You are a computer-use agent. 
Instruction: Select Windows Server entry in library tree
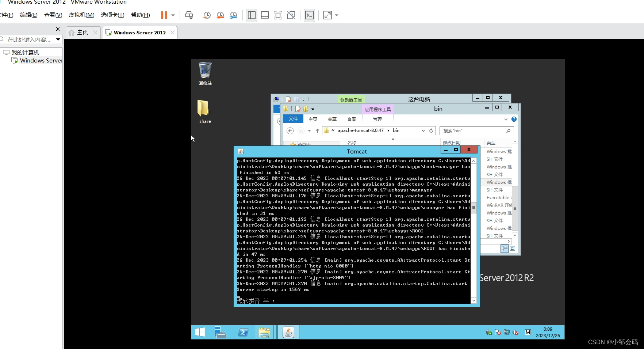41,60
